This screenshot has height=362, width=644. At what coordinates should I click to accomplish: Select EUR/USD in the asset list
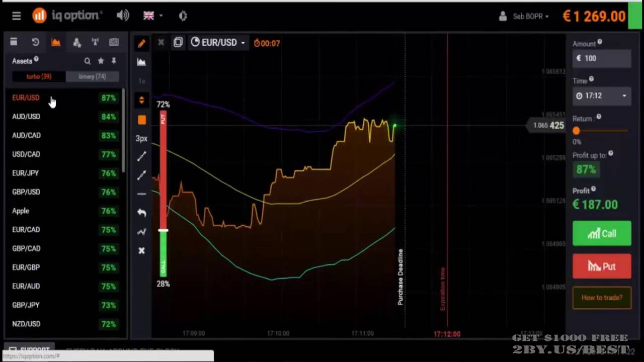coord(64,98)
